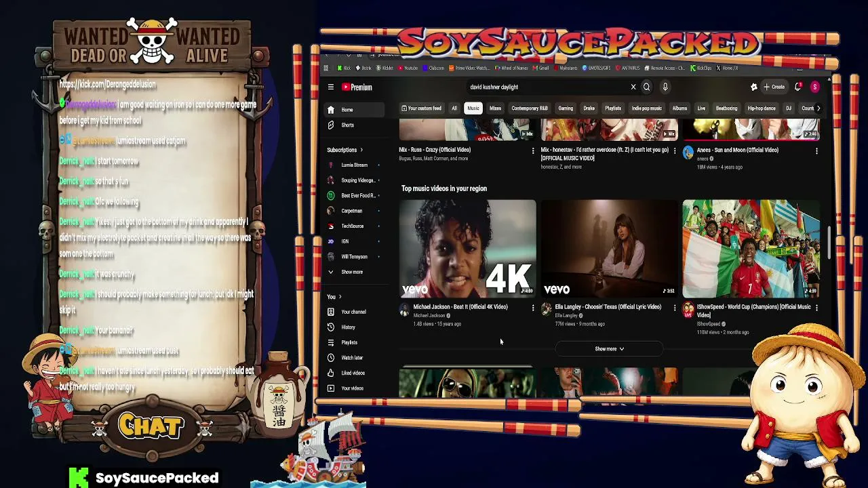This screenshot has width=868, height=488.
Task: Open the icon left of Create
Action: [x=754, y=87]
